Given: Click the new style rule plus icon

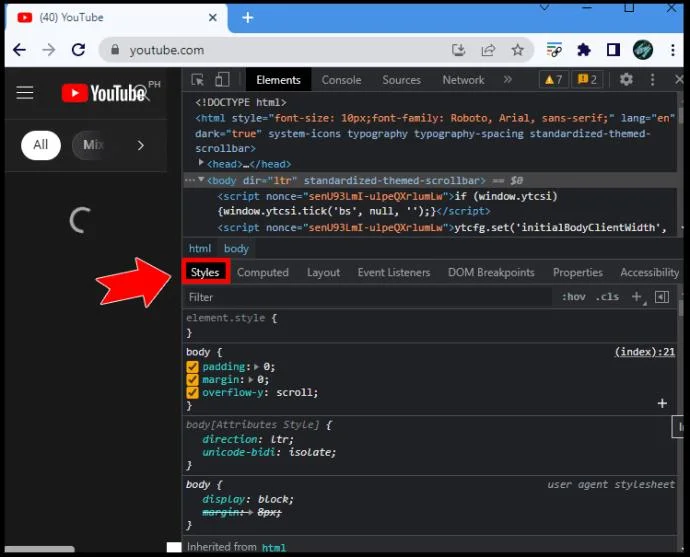Looking at the screenshot, I should tap(637, 297).
